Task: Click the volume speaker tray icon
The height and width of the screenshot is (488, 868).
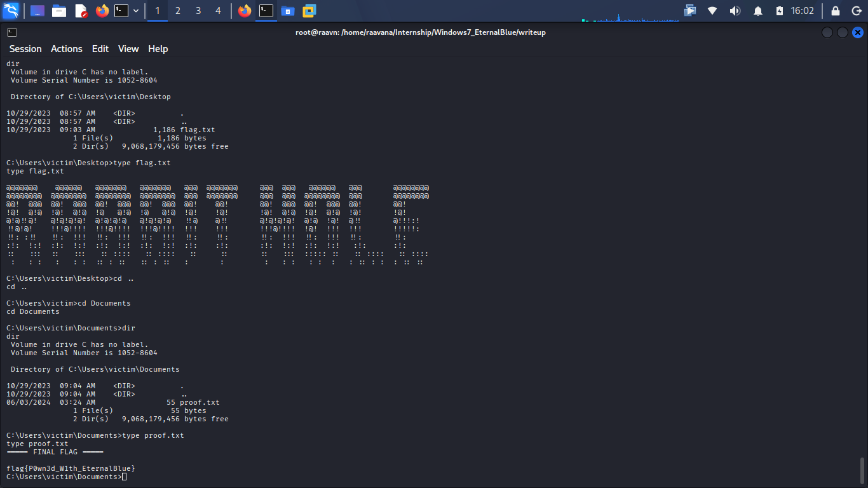Action: point(735,11)
